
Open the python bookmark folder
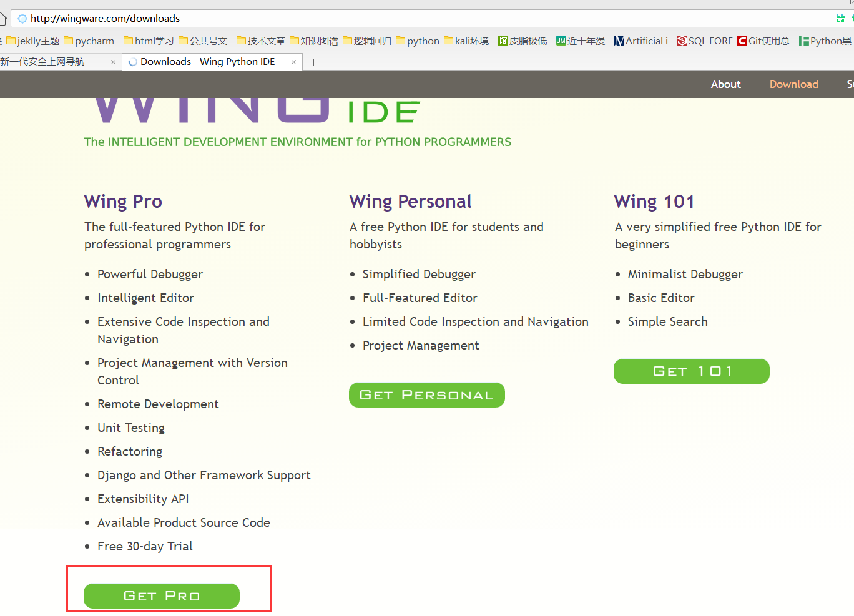(x=418, y=41)
